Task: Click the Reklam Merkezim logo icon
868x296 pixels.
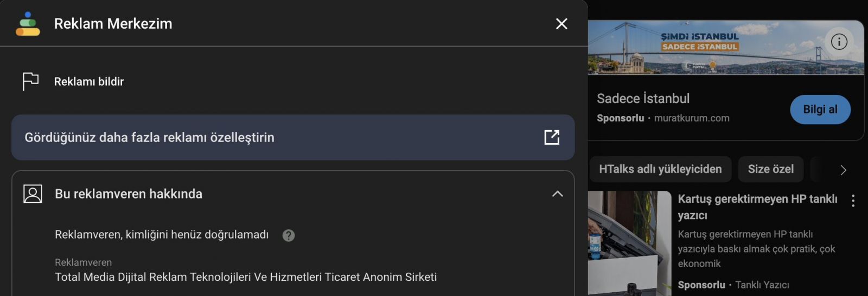Action: coord(28,24)
